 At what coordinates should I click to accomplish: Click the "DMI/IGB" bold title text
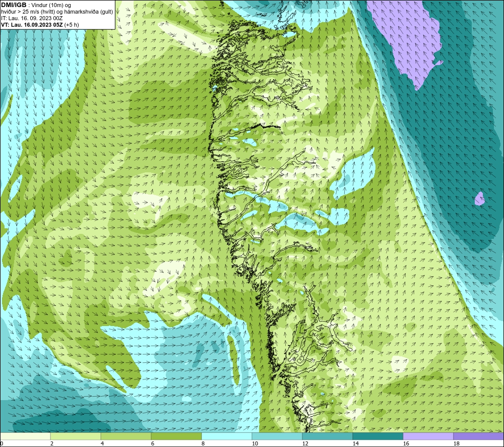[14, 5]
